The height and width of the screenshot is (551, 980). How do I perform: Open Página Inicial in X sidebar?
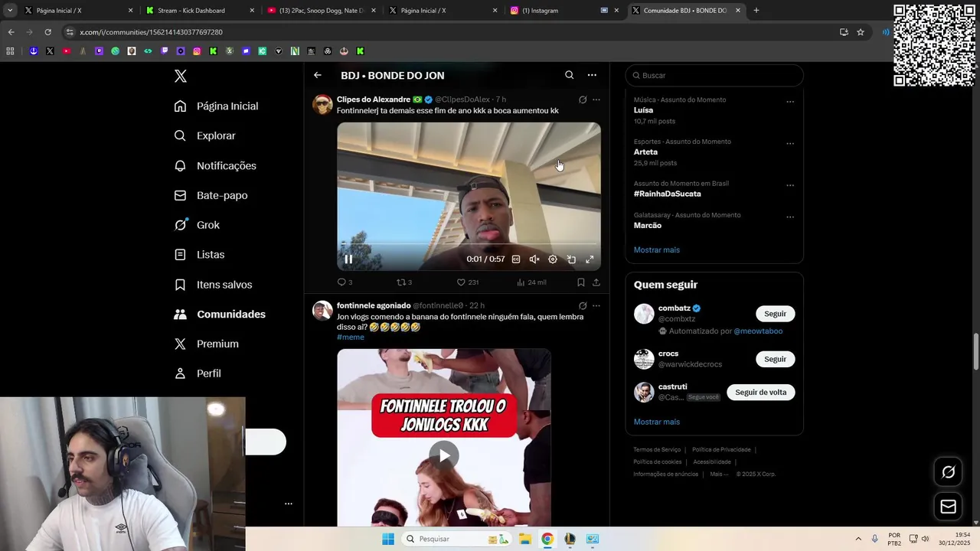tap(217, 106)
